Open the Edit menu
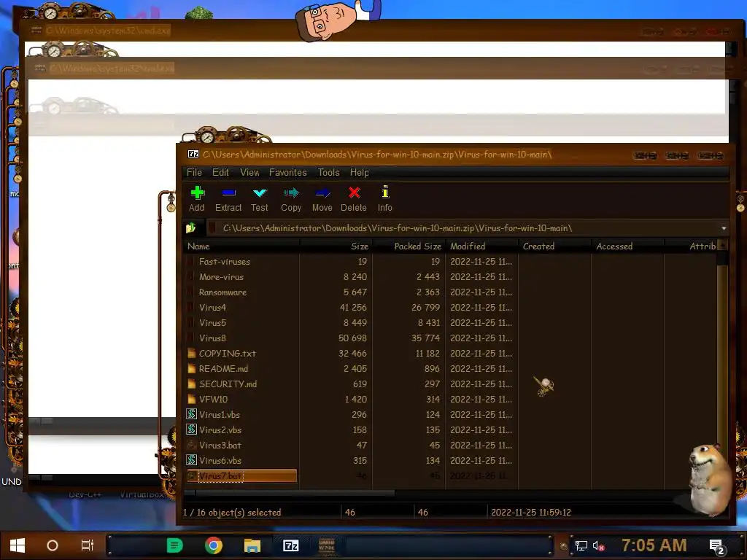The height and width of the screenshot is (560, 747). click(220, 172)
